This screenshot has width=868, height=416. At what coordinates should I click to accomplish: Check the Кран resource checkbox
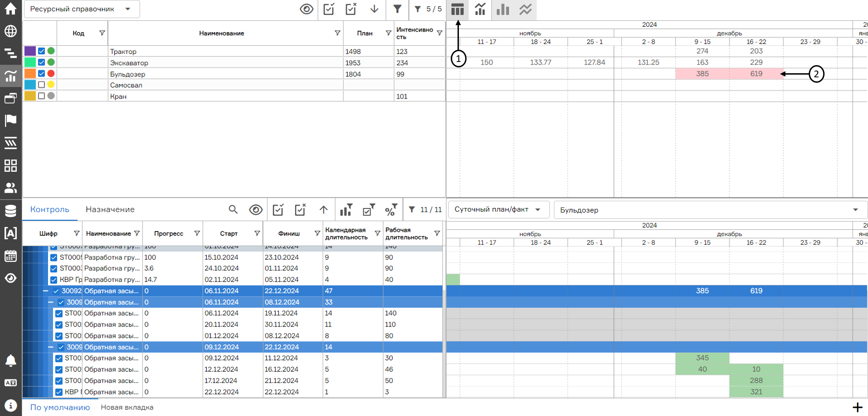tap(42, 96)
